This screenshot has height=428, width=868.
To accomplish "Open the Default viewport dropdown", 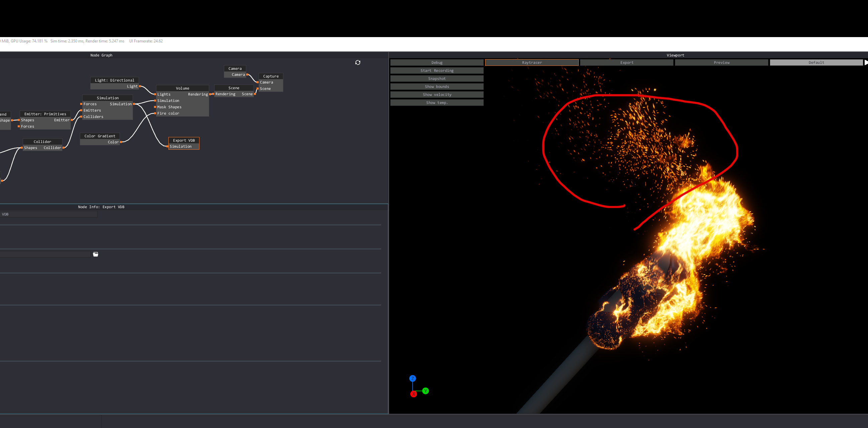I will pyautogui.click(x=816, y=62).
